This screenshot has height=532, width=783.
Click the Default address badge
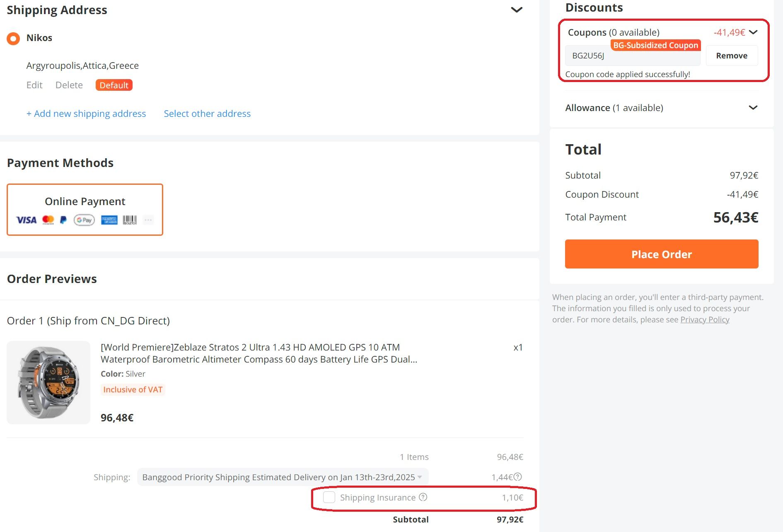[x=114, y=85]
